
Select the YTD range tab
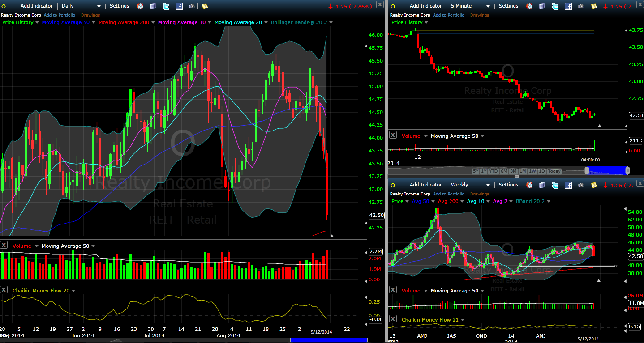pos(494,171)
